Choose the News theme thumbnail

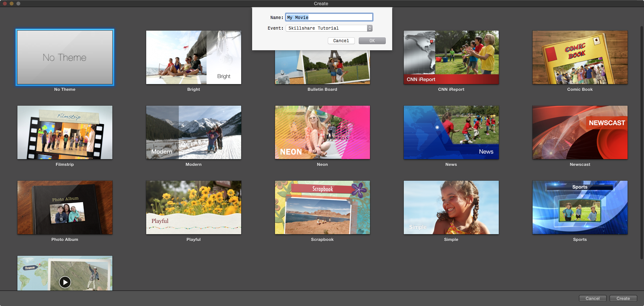click(x=451, y=132)
